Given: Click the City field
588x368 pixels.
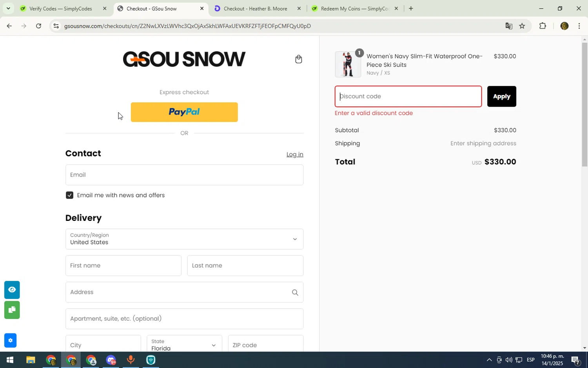Looking at the screenshot, I should tap(103, 344).
